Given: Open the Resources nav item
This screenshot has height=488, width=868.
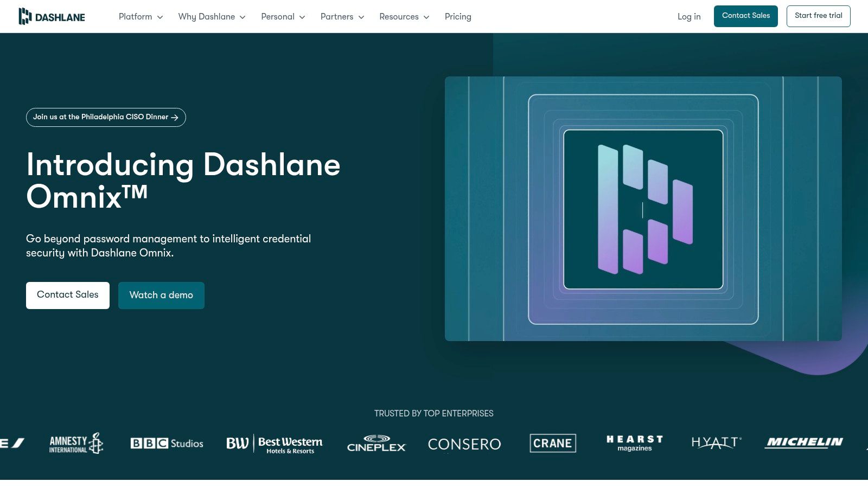Looking at the screenshot, I should (x=399, y=17).
